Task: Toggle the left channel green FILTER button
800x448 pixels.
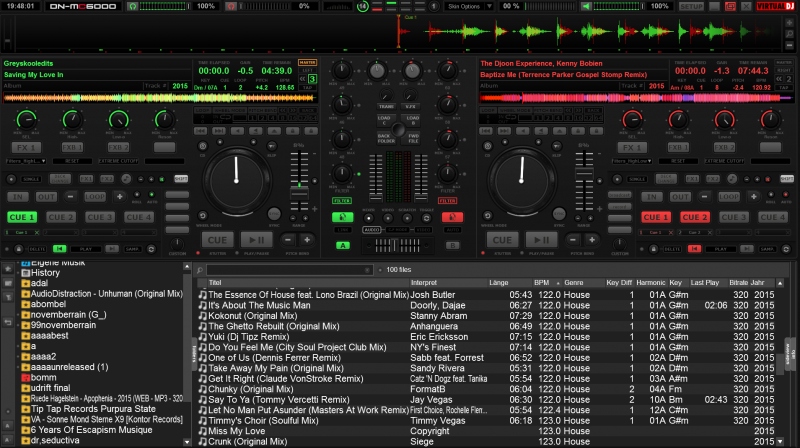Action: [x=342, y=201]
